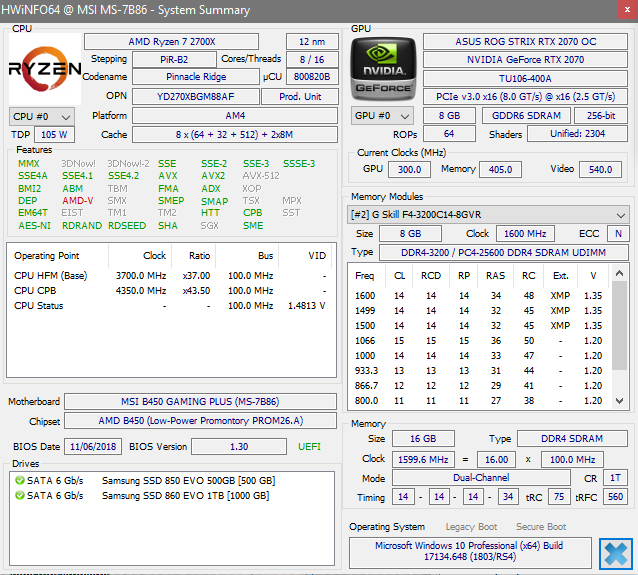Click the 1066 frequency timing row
The width and height of the screenshot is (638, 575).
pos(479,341)
